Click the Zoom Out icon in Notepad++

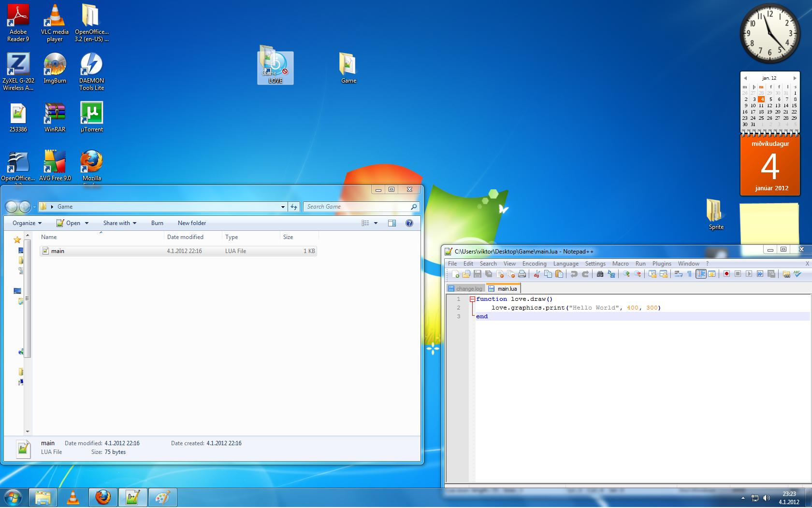point(638,274)
